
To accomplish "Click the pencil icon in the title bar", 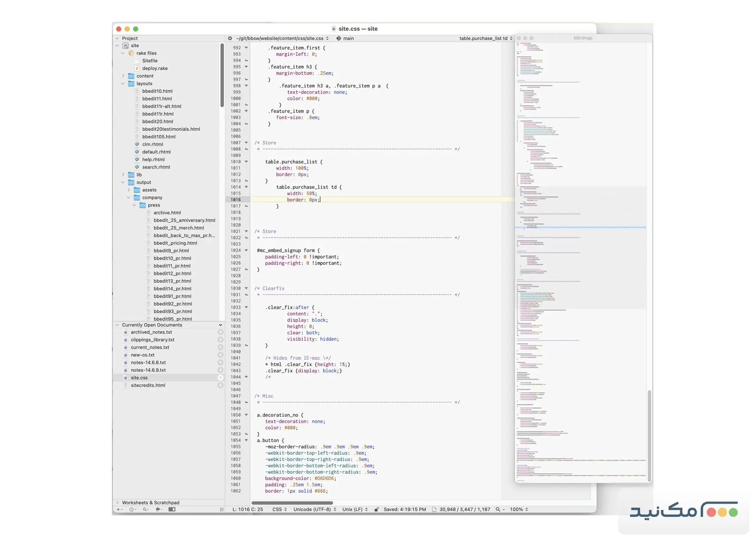I will click(334, 28).
